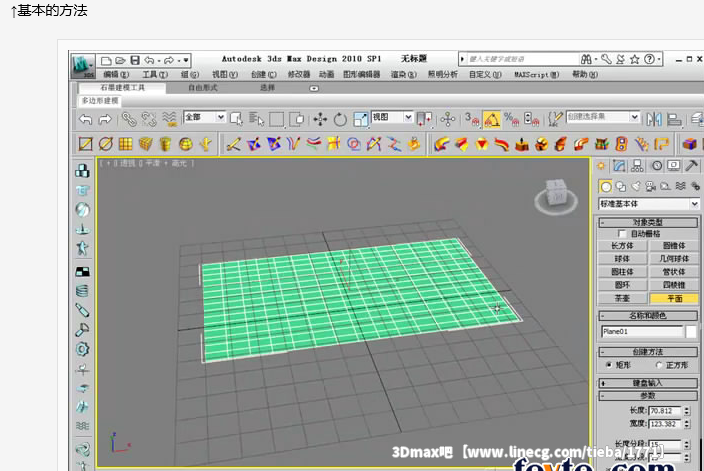Open the MAXScript menu
704x471 pixels.
click(537, 75)
